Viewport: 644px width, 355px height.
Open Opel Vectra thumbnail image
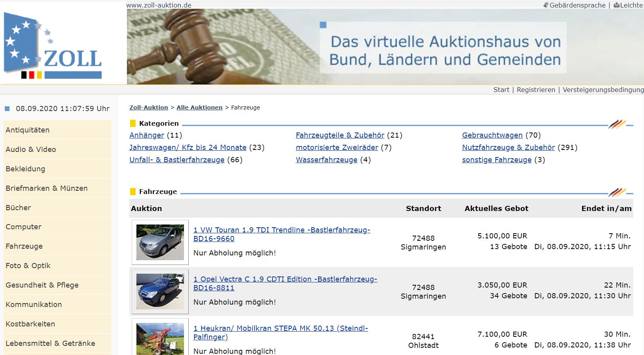160,292
